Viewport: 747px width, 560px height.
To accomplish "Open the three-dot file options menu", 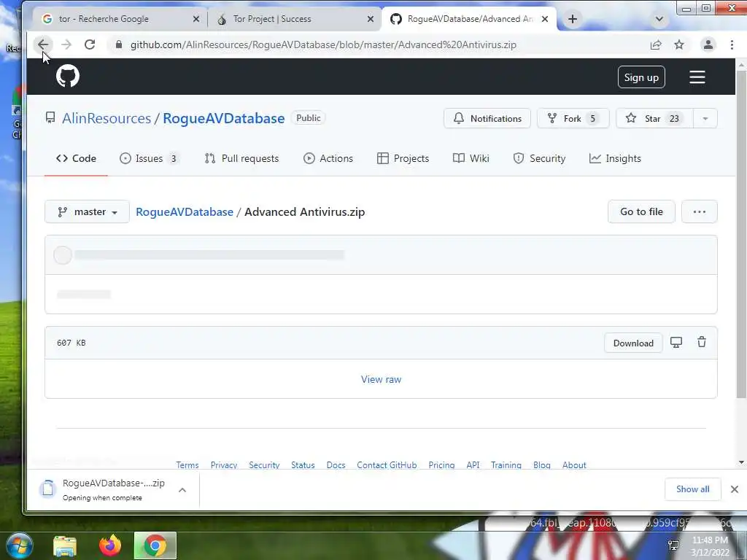I will click(700, 212).
